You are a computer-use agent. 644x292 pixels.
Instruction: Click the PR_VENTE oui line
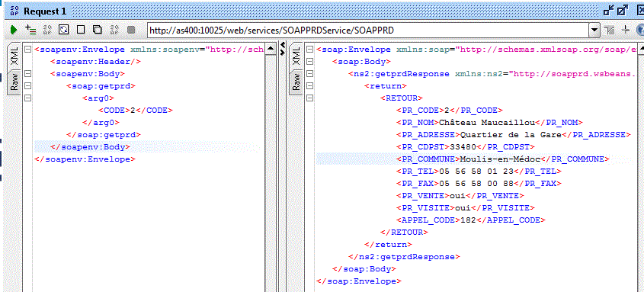(460, 195)
